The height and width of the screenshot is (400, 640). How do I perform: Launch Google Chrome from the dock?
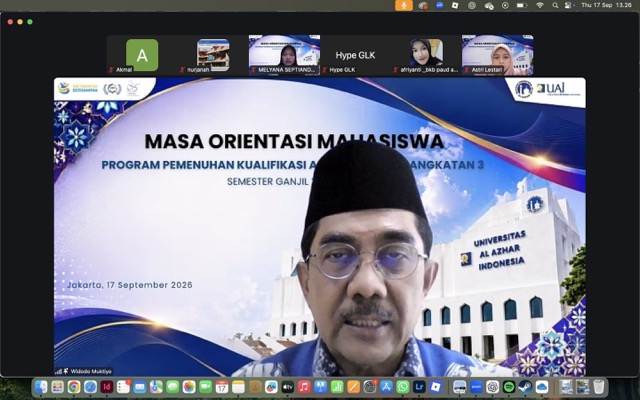[74, 387]
